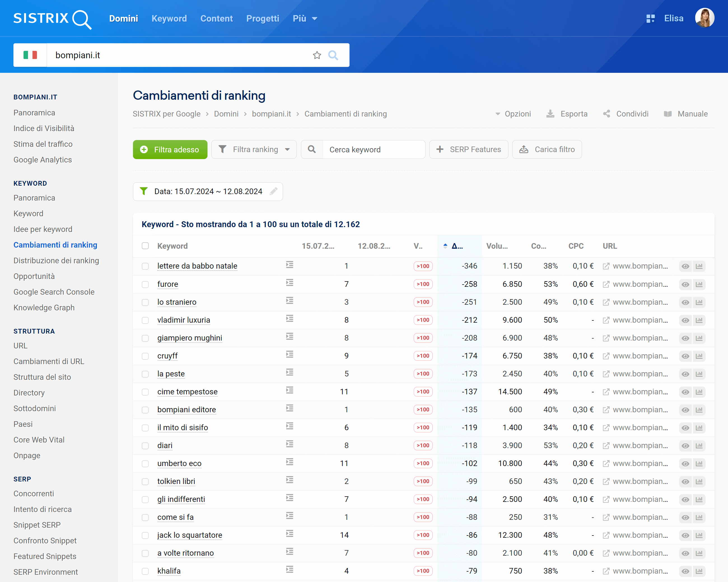The height and width of the screenshot is (582, 728).
Task: Click the Carica filtro button
Action: (x=547, y=149)
